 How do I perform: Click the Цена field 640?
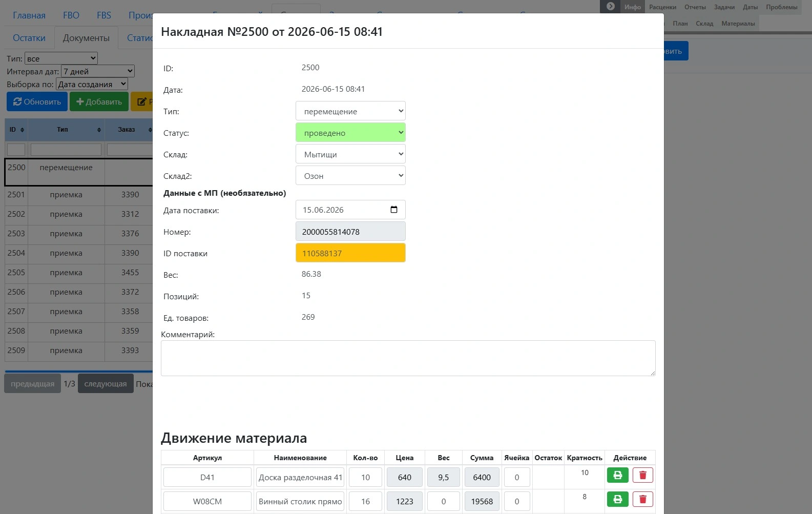(x=405, y=477)
